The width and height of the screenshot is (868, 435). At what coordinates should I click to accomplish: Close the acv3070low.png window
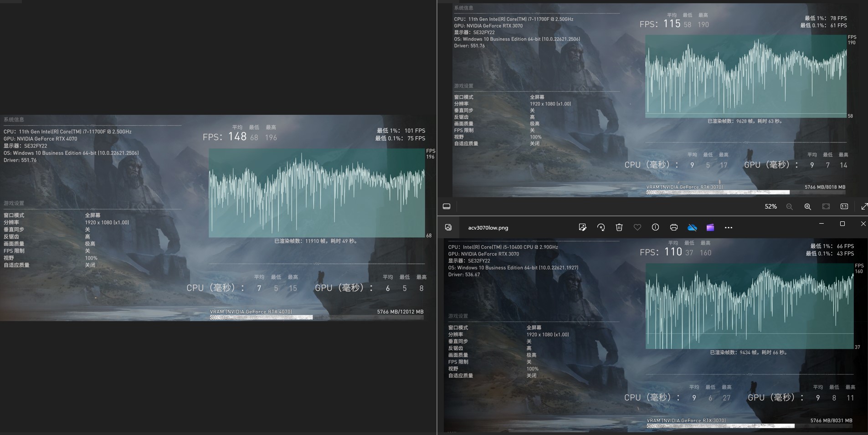pos(863,224)
